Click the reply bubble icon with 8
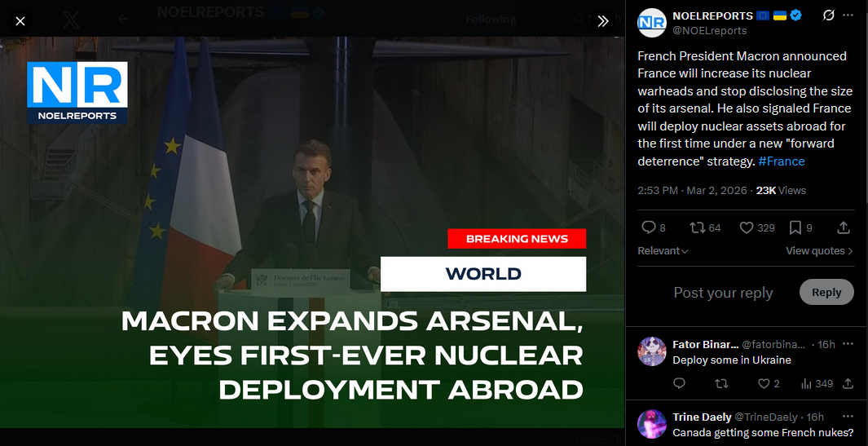The width and height of the screenshot is (868, 446). pos(654,227)
